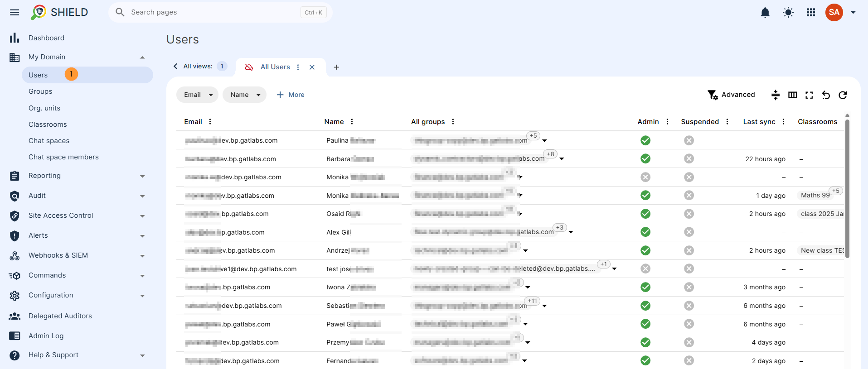Click the table vertical scrollbar
The height and width of the screenshot is (369, 868).
[847, 188]
